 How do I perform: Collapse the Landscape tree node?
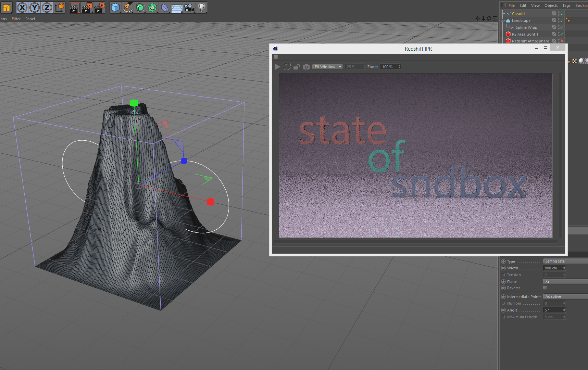click(x=503, y=21)
